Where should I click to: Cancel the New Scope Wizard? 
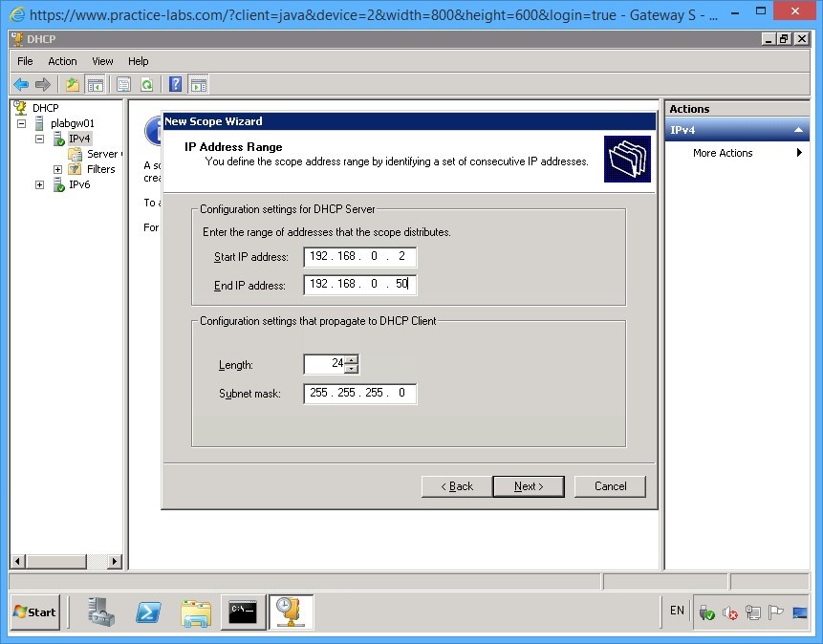click(610, 485)
